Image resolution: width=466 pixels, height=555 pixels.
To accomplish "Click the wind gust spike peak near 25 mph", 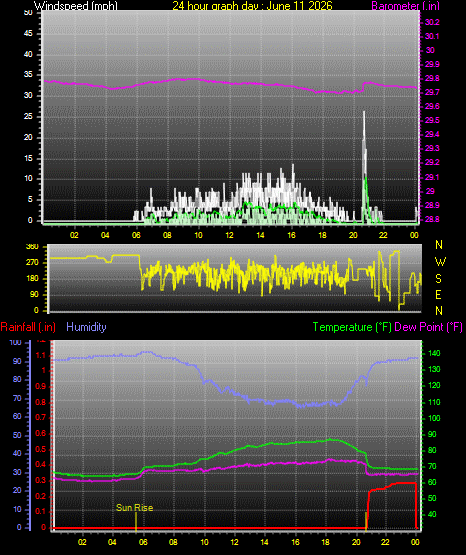I will click(364, 113).
